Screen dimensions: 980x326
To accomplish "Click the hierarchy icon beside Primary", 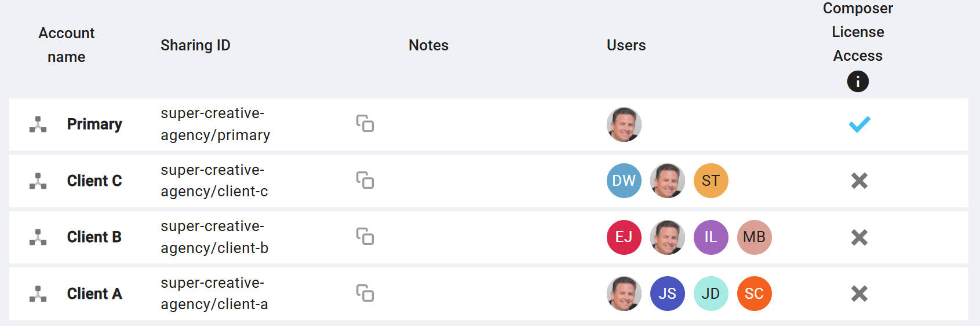I will pos(38,124).
